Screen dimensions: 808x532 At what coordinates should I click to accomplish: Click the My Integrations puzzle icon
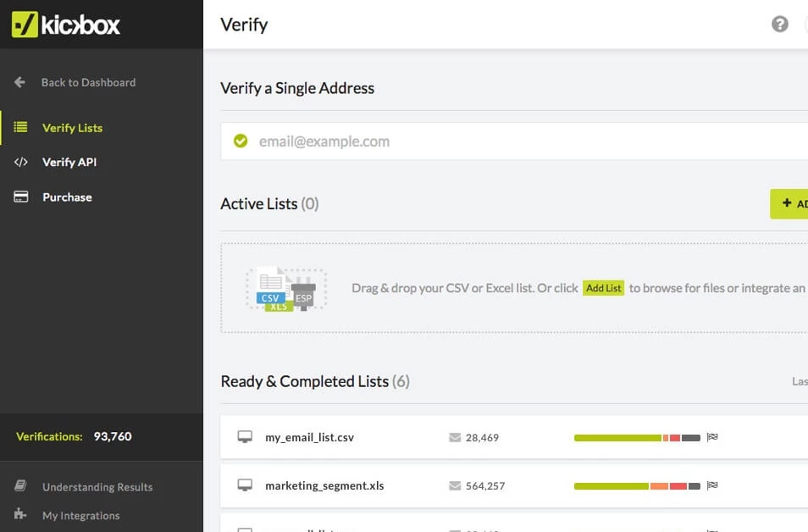click(x=20, y=514)
